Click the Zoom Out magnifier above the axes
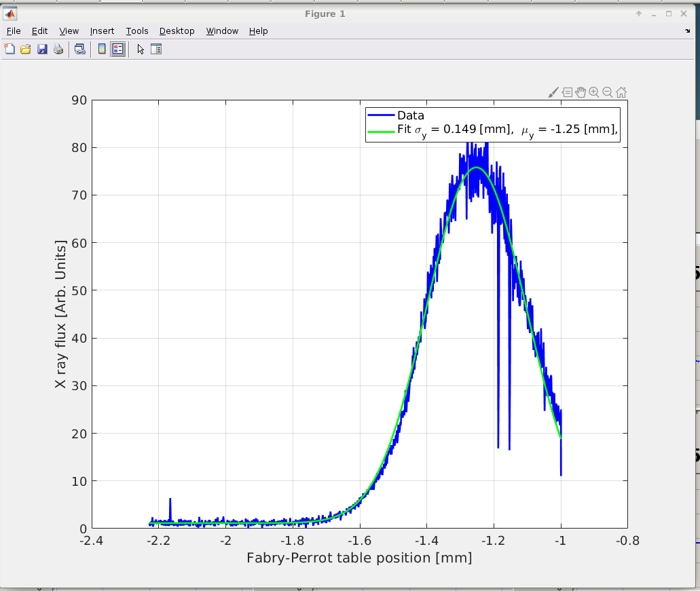Viewport: 700px width, 591px height. 608,92
